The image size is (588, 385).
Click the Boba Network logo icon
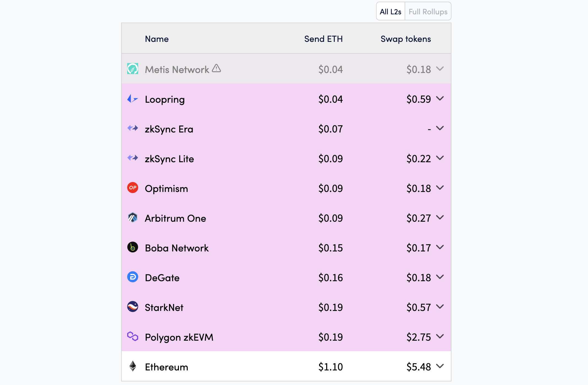132,248
